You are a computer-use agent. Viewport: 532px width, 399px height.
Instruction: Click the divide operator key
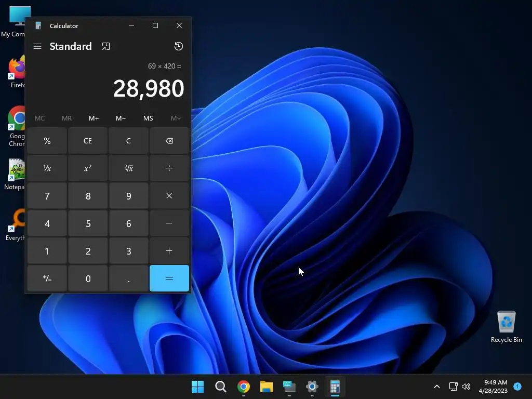click(169, 168)
